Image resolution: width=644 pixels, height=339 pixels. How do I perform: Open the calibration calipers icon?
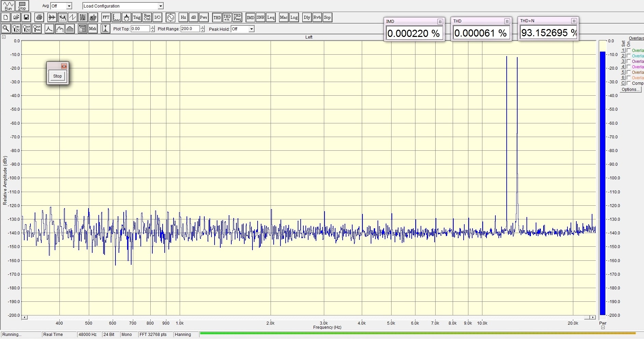pos(126,17)
